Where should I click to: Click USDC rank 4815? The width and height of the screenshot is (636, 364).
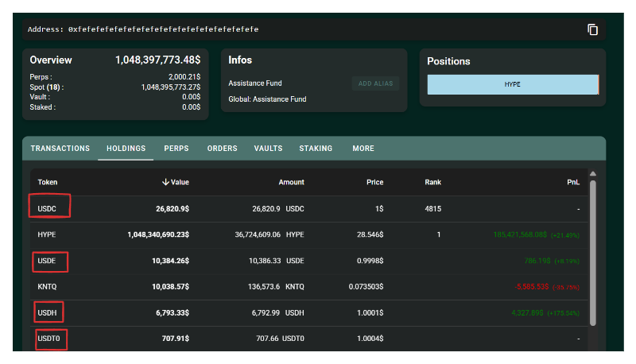432,209
